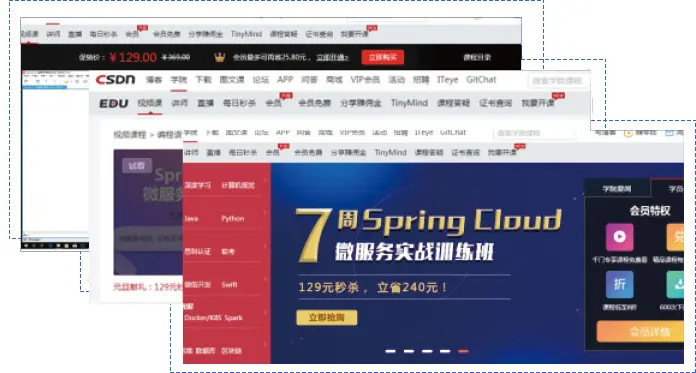Screen dimensions: 696x373
Task: Click search box in middle window
Action: pos(558,81)
